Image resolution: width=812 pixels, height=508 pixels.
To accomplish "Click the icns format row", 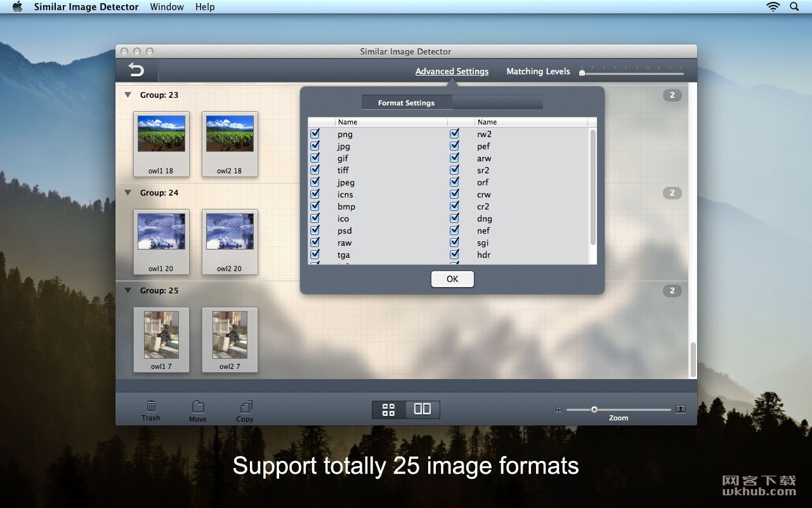I will point(377,194).
